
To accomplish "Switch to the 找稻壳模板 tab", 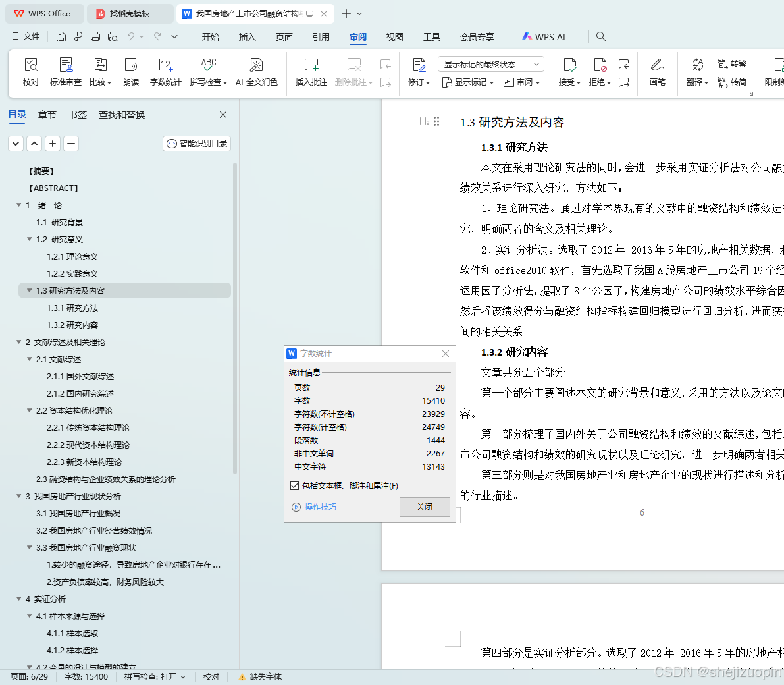I will click(x=129, y=14).
